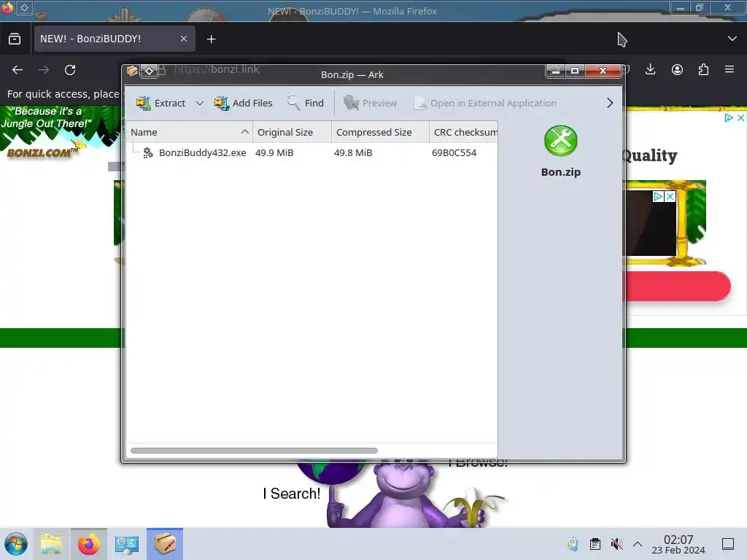Select the NEW! - BonziBUDDY! tab

point(115,39)
